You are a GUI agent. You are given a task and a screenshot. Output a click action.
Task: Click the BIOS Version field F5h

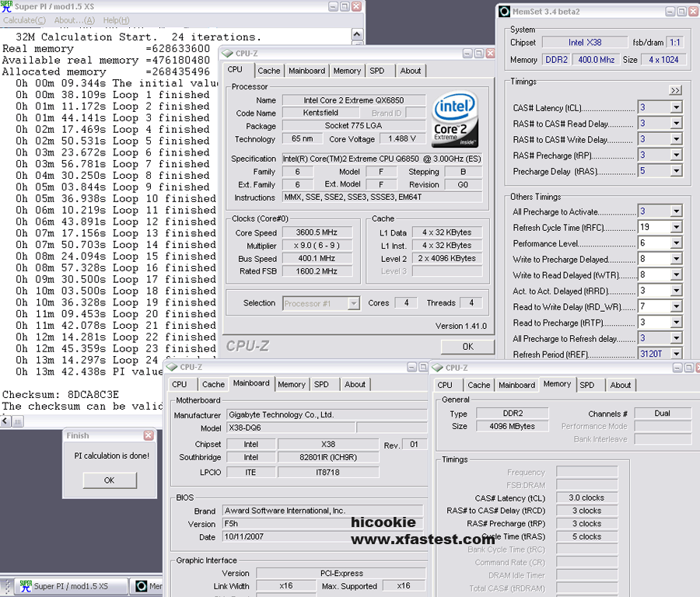click(322, 524)
